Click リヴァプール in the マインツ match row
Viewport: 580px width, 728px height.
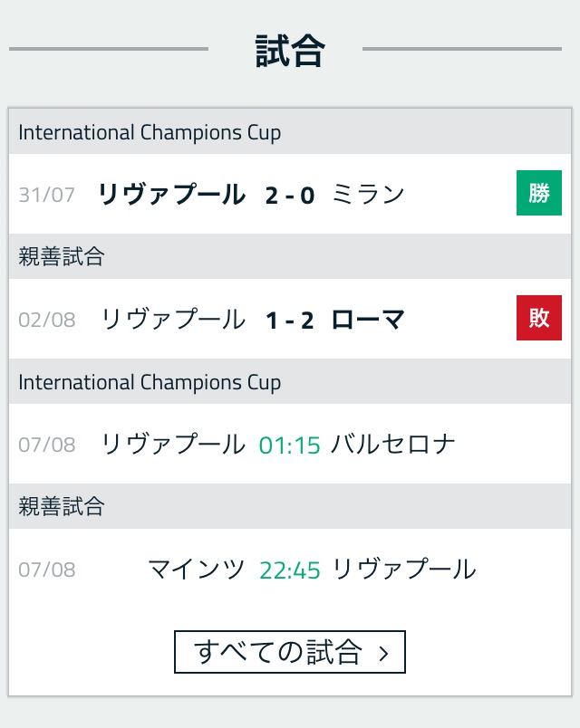click(x=404, y=570)
